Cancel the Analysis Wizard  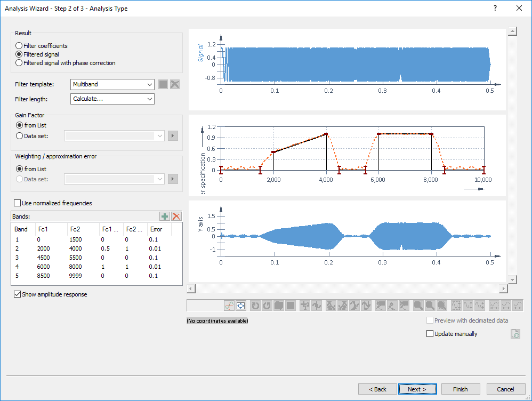click(x=506, y=389)
